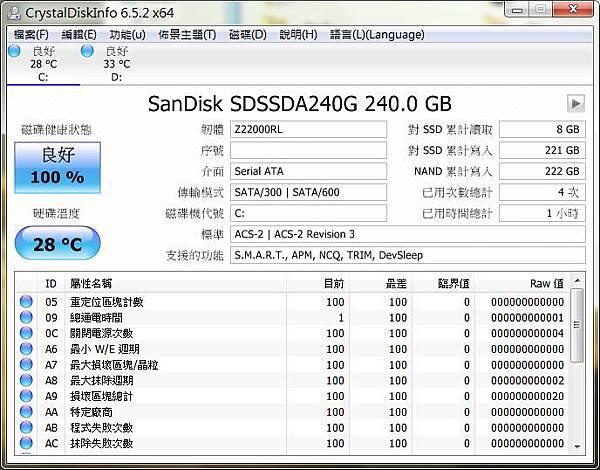Click the 221 GB host writes value
600x470 pixels.
pos(542,150)
